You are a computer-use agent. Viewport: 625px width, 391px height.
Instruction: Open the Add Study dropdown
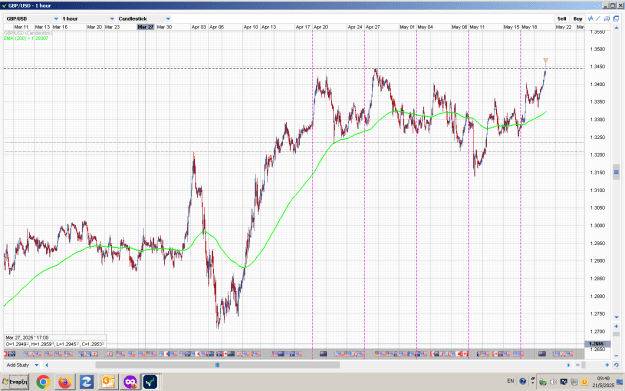[x=23, y=365]
